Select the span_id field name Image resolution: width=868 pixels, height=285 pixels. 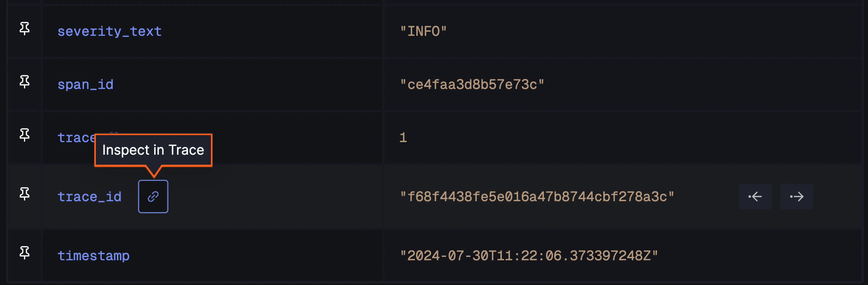pos(85,85)
